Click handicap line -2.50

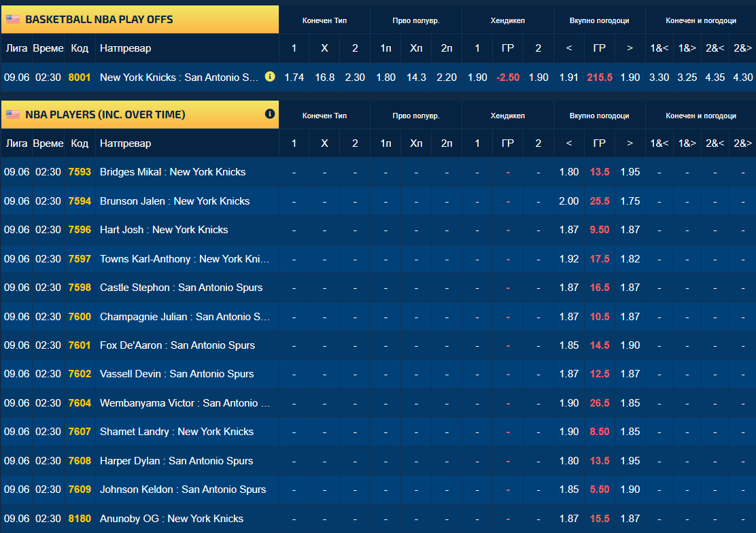[508, 78]
